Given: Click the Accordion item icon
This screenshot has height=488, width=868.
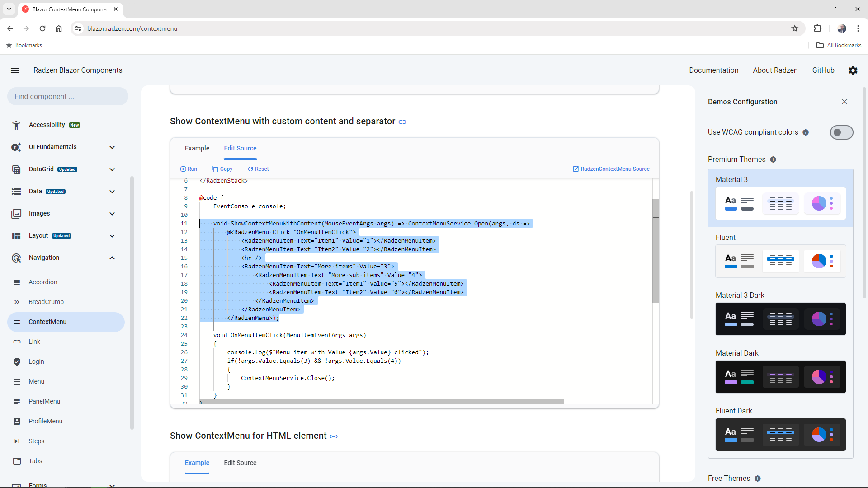Looking at the screenshot, I should coord(17,282).
